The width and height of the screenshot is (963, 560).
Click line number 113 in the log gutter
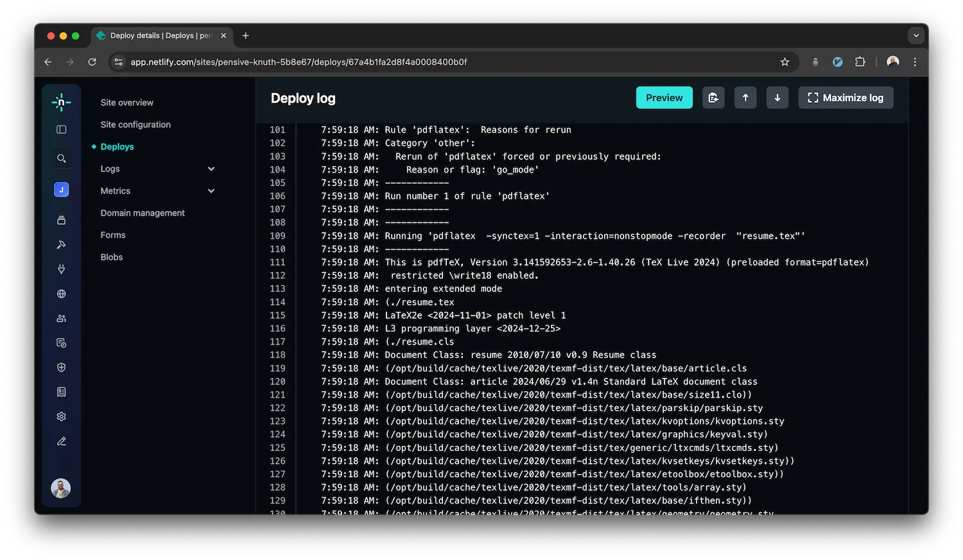(277, 289)
